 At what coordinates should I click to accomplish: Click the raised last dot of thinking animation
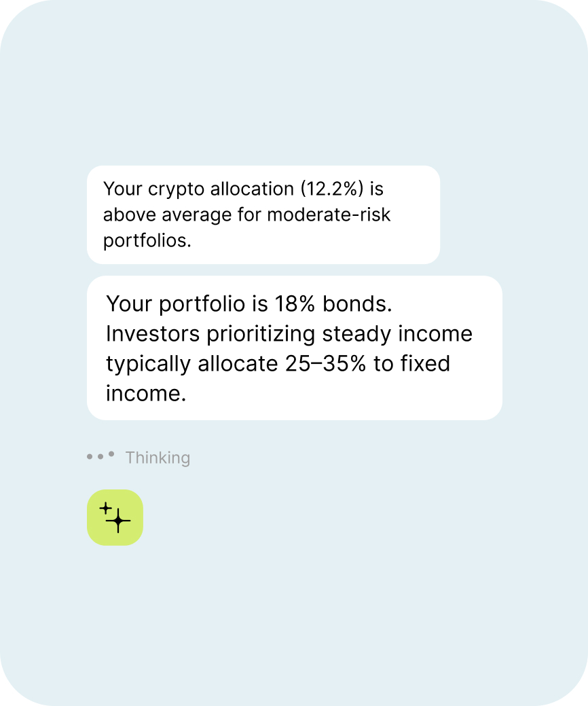(x=111, y=454)
